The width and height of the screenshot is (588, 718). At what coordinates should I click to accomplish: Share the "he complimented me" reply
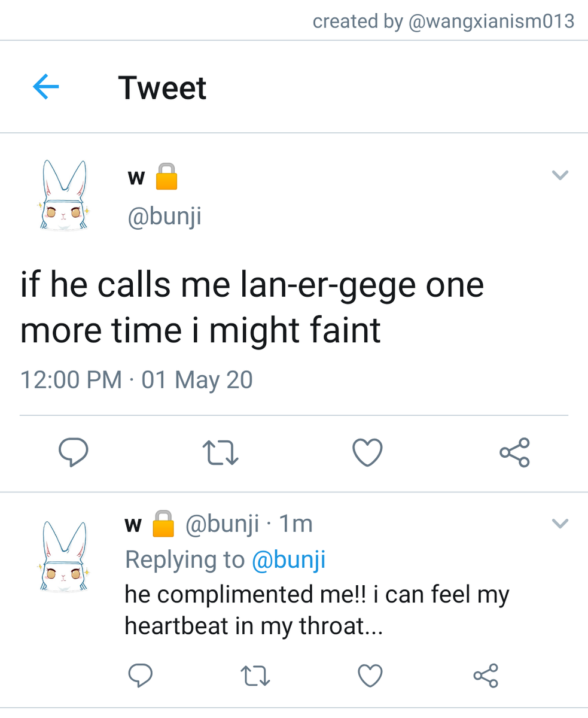[x=485, y=676]
